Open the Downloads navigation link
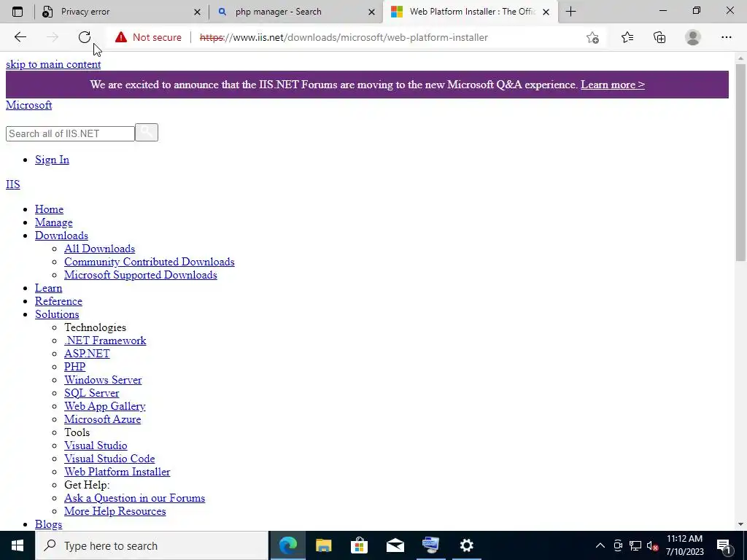The width and height of the screenshot is (747, 560). click(61, 236)
